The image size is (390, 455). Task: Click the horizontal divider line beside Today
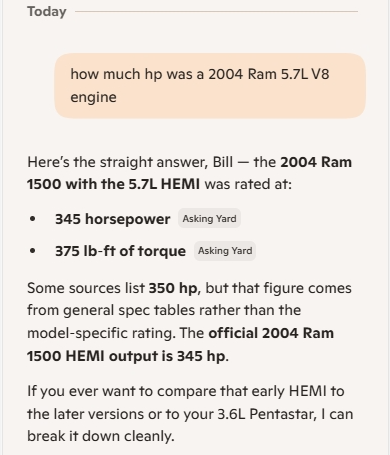coord(217,11)
